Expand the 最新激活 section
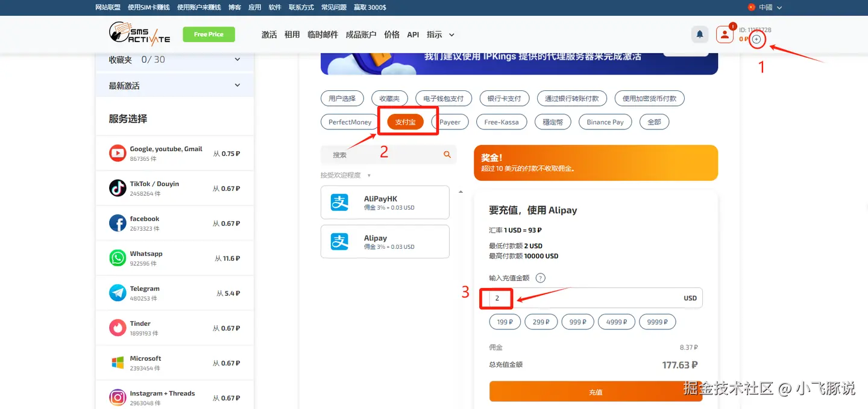The width and height of the screenshot is (868, 409). [175, 86]
